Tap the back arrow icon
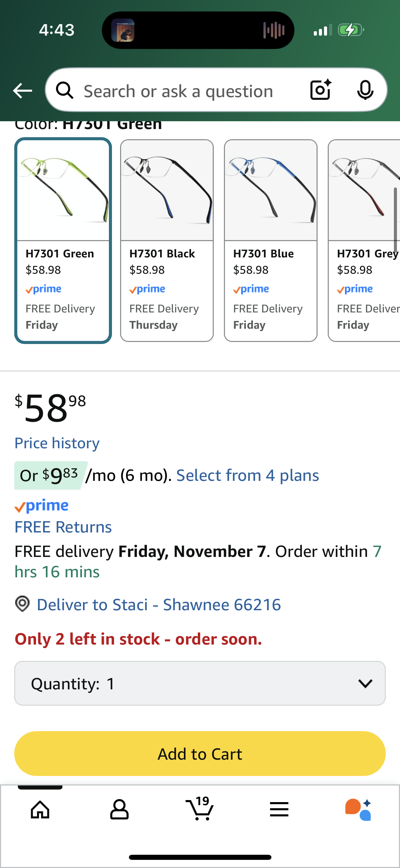400x868 pixels. pos(22,91)
